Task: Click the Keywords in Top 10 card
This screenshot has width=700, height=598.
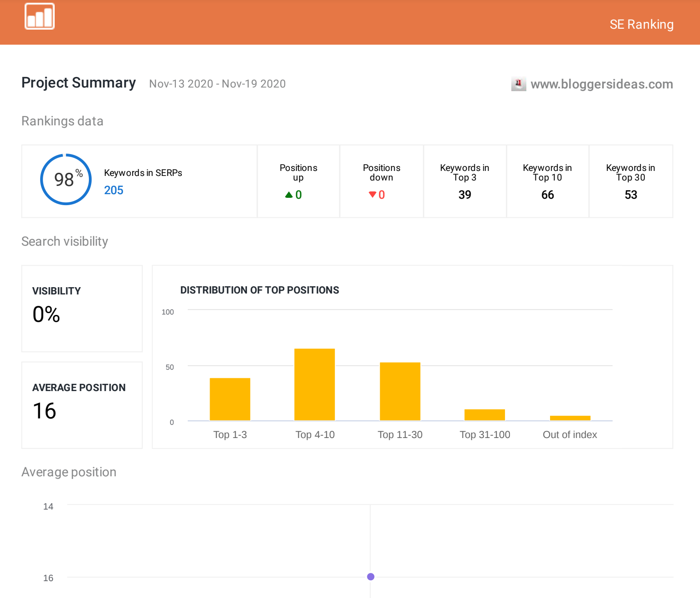Action: tap(547, 181)
